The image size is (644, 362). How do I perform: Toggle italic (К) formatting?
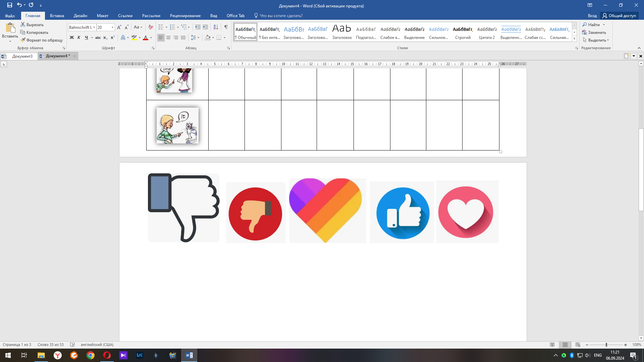coord(79,38)
